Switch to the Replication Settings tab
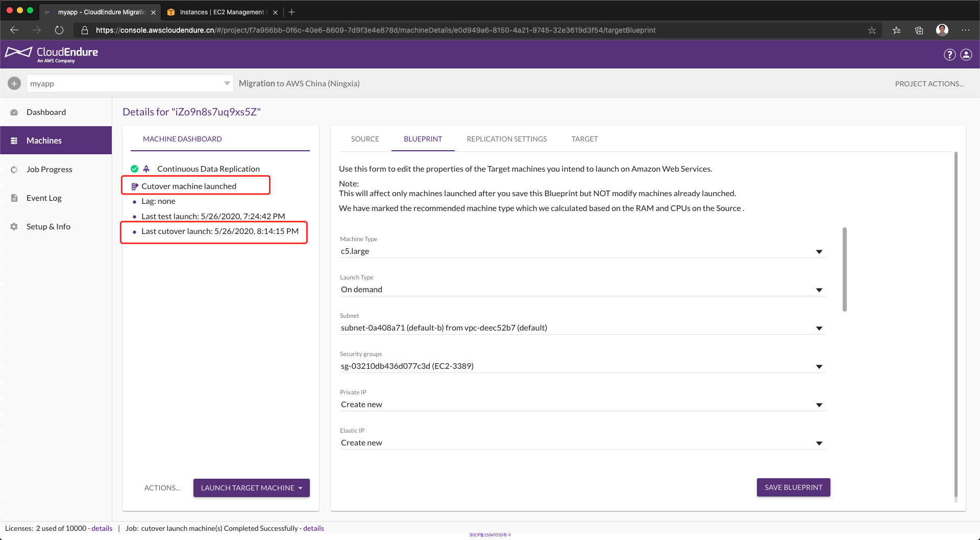980x540 pixels. coord(506,139)
